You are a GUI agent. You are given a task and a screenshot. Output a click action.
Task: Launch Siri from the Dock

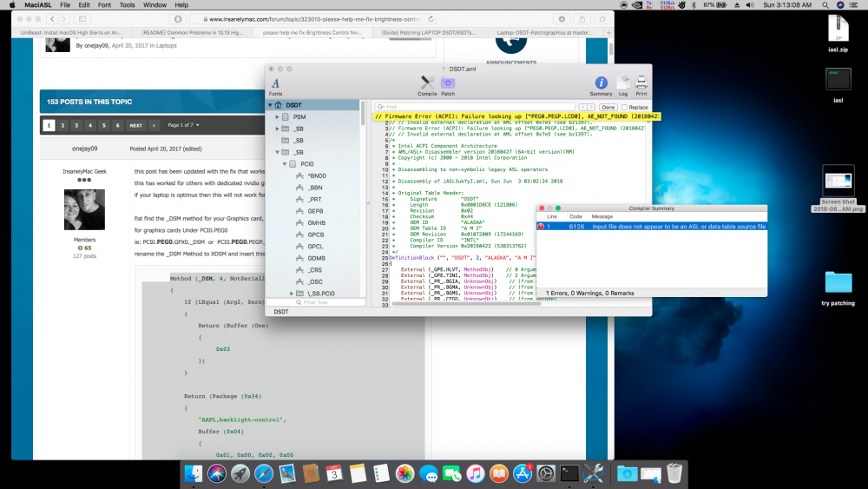216,473
